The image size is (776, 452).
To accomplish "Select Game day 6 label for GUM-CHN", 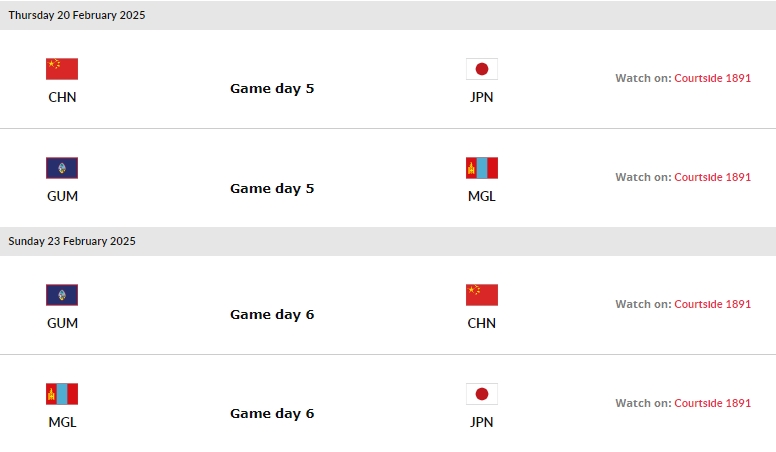I will [x=272, y=315].
